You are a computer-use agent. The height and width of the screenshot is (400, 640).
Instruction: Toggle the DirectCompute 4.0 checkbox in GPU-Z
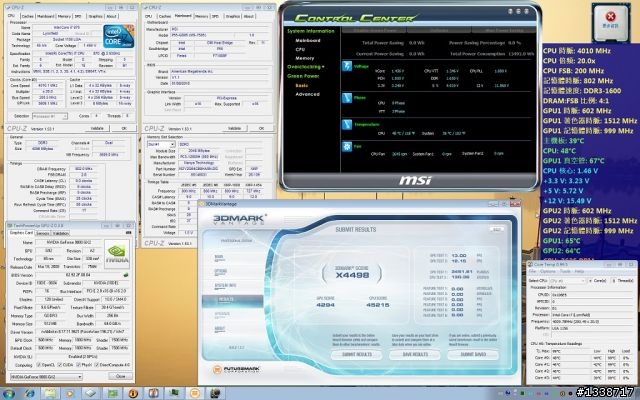(97, 364)
